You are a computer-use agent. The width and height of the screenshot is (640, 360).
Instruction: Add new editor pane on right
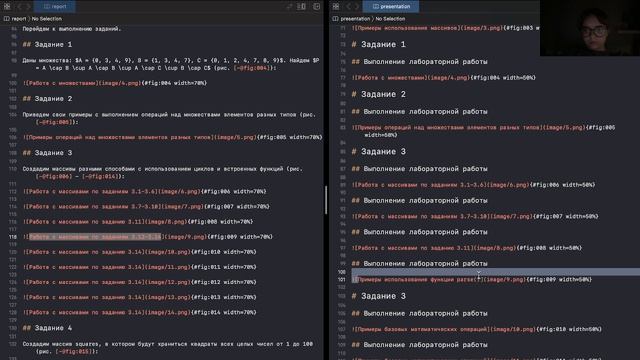pyautogui.click(x=316, y=6)
